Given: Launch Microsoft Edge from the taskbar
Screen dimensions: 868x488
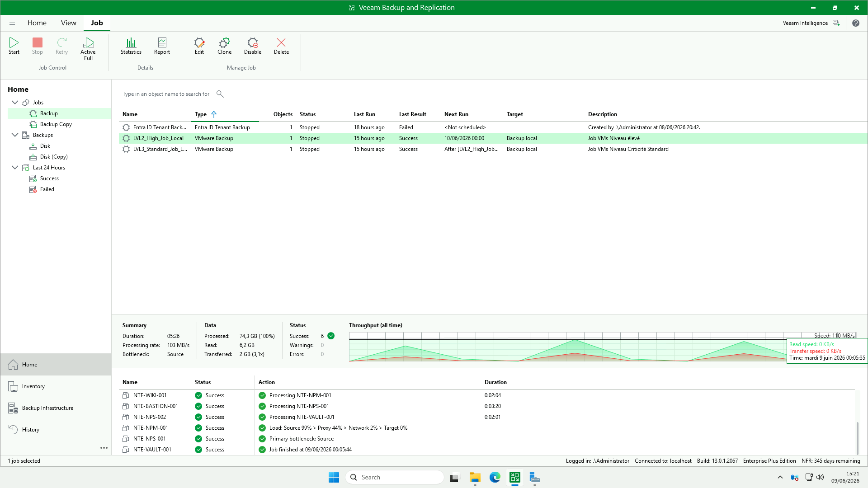Looking at the screenshot, I should click(495, 477).
